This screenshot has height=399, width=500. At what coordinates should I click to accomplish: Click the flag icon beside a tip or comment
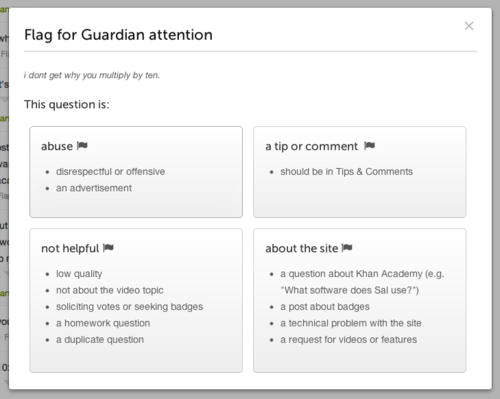(369, 146)
